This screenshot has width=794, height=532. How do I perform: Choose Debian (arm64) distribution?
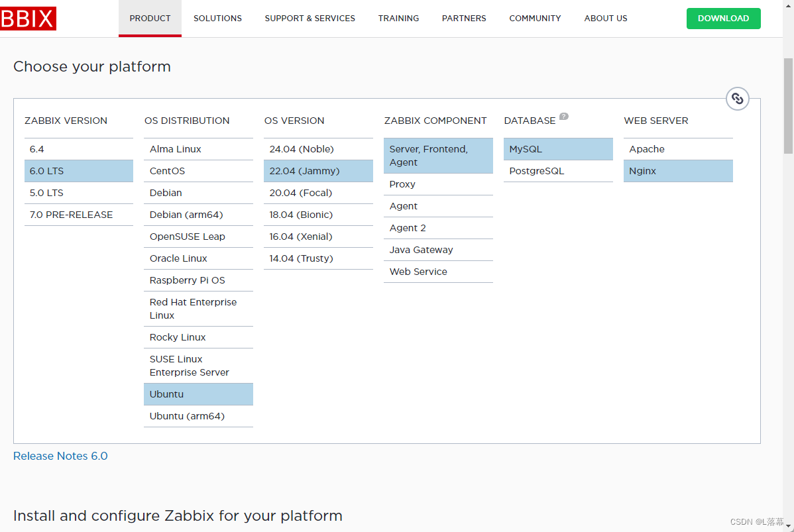[x=199, y=215]
